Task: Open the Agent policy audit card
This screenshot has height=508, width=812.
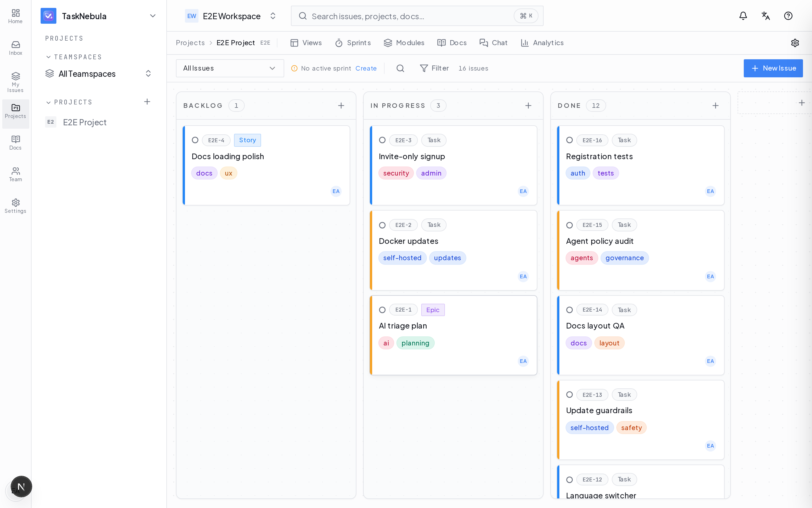Action: point(641,250)
